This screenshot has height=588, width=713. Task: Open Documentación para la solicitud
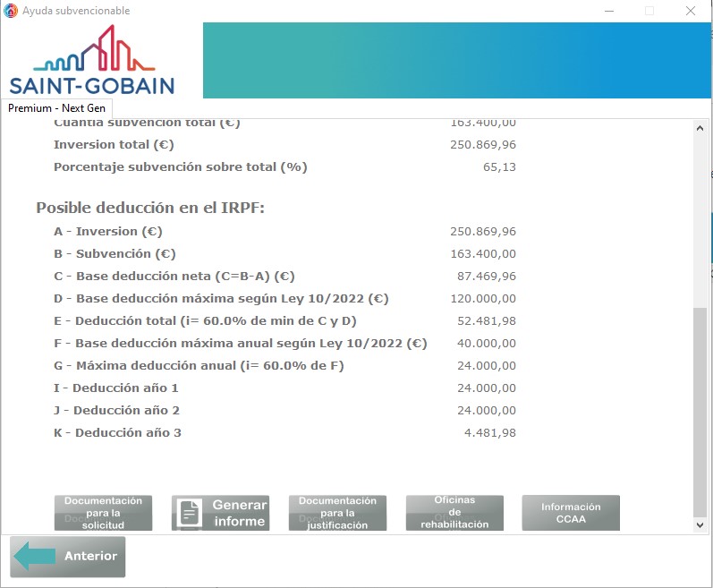coord(103,513)
